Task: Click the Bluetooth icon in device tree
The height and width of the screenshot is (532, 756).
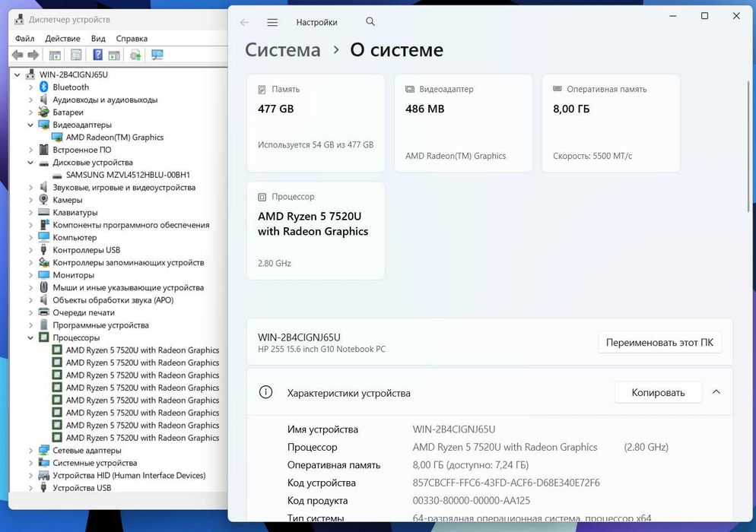Action: click(44, 87)
